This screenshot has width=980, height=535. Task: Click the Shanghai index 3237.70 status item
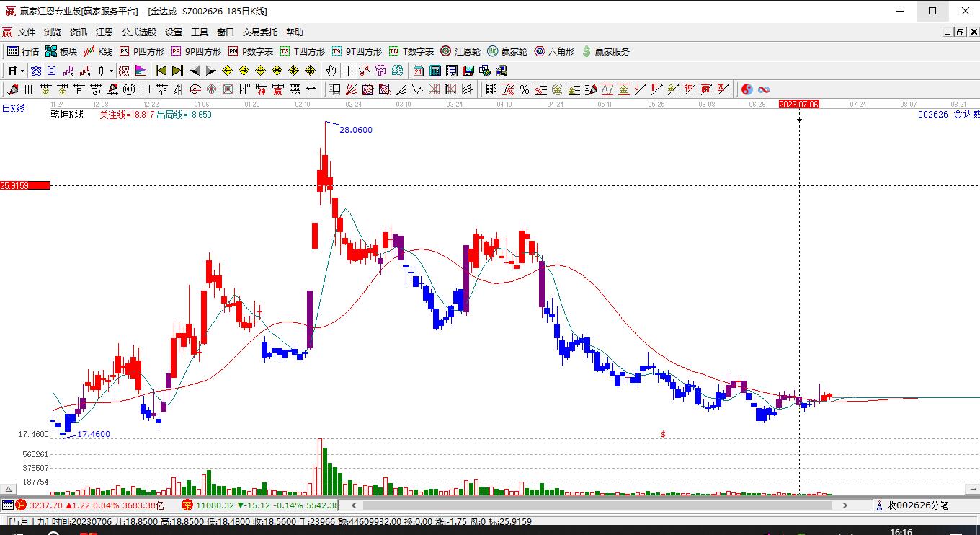tap(90, 505)
